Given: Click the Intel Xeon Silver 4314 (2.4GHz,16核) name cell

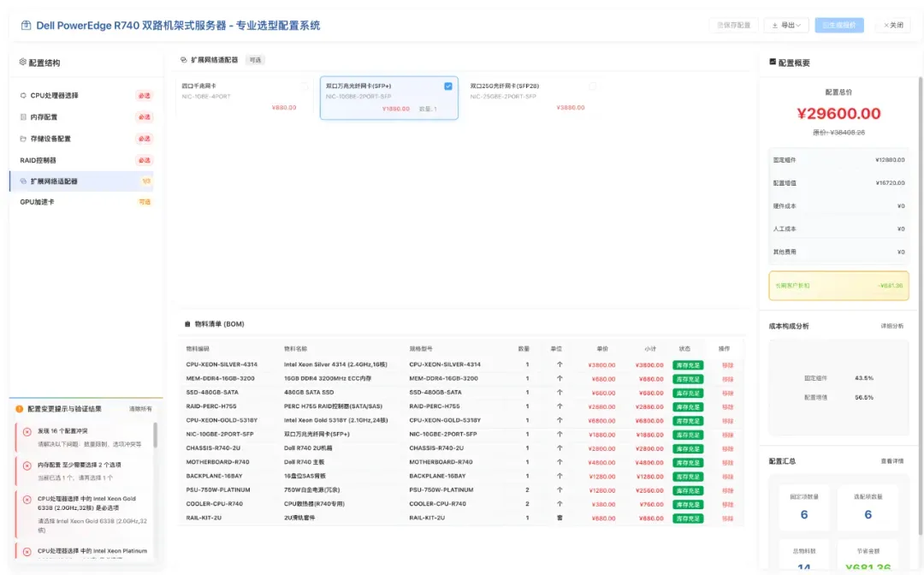Looking at the screenshot, I should [335, 365].
